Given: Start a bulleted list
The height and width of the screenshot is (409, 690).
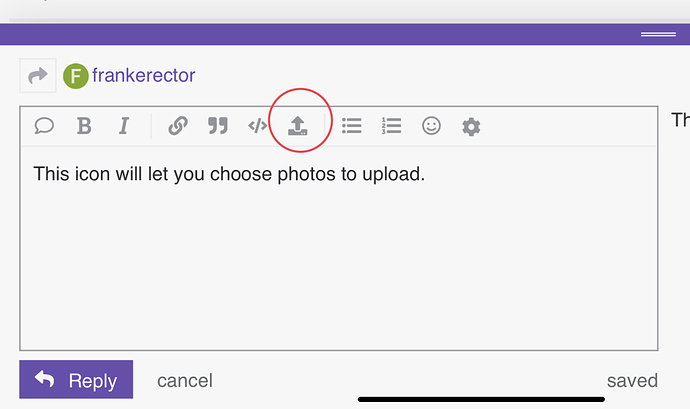Looking at the screenshot, I should [x=352, y=126].
